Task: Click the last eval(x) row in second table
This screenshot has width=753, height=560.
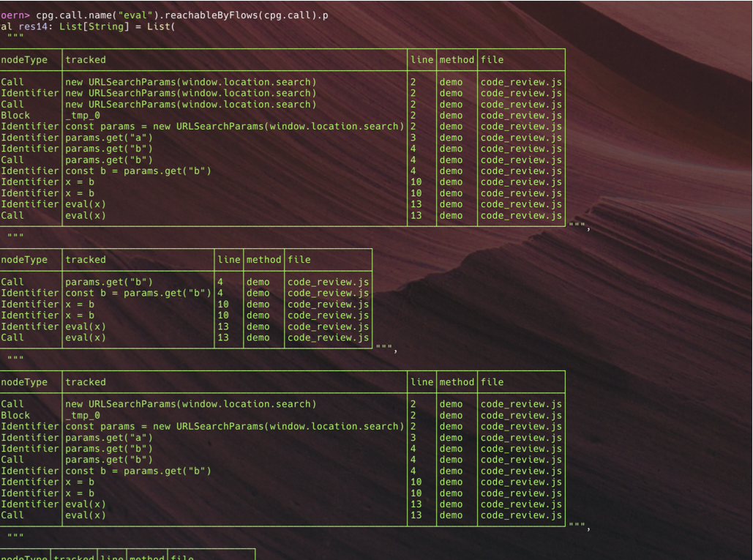Action: pos(86,337)
